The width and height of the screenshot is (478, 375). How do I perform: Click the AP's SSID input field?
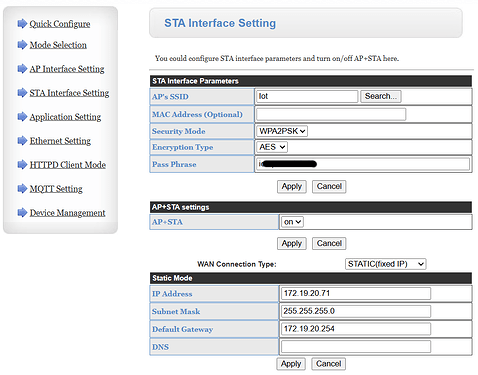click(x=307, y=96)
